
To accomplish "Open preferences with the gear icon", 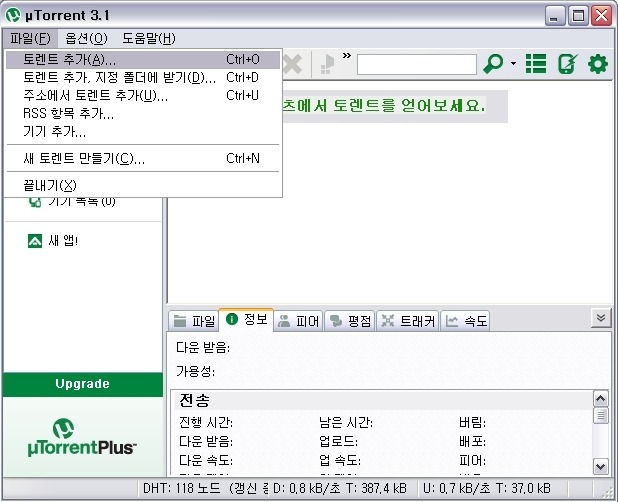I will [x=598, y=64].
